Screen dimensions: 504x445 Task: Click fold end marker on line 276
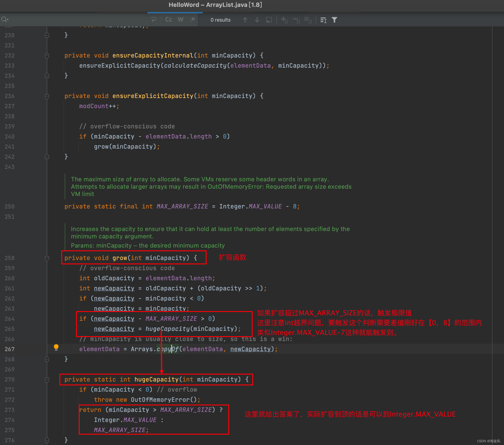[x=47, y=440]
